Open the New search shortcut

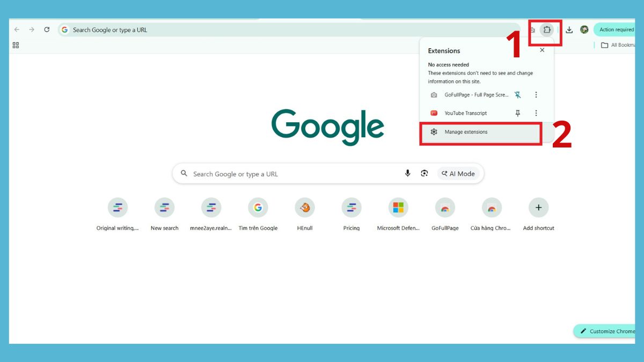[164, 214]
